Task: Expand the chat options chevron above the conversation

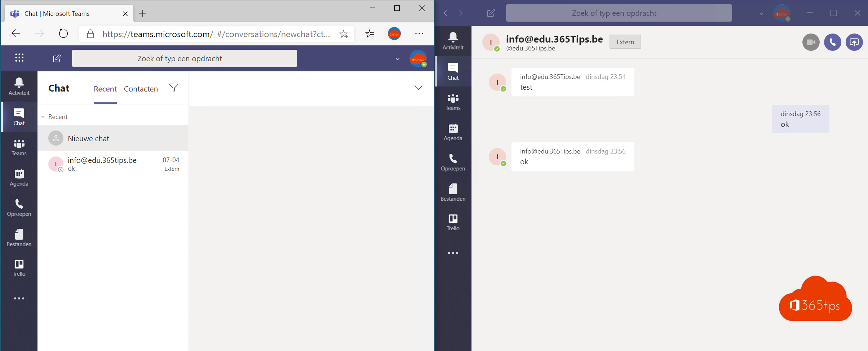Action: coord(418,88)
